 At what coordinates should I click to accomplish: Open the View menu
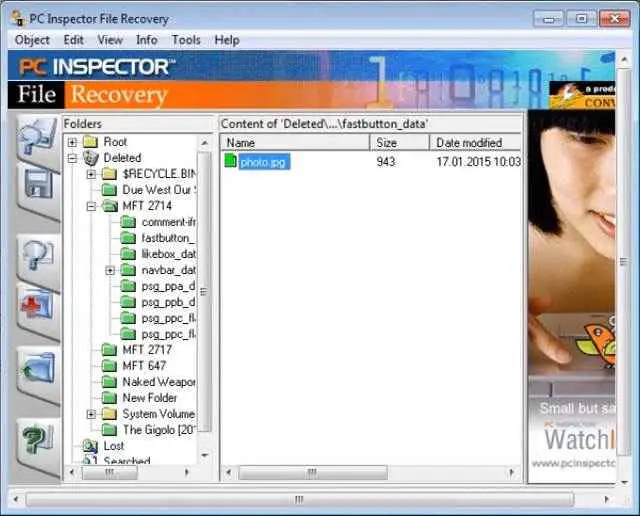tap(110, 40)
